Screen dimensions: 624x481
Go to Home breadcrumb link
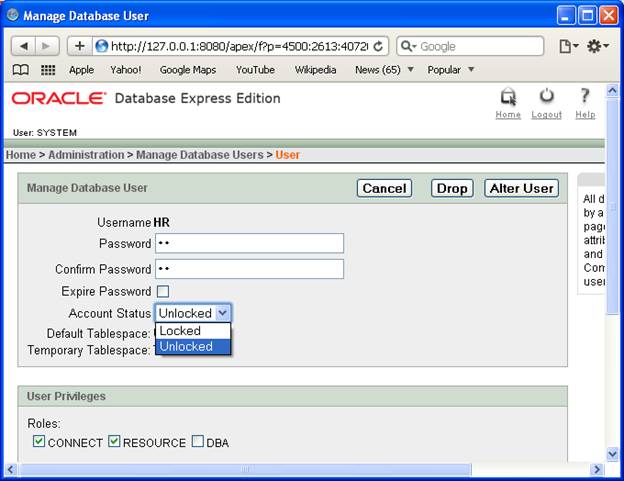(21, 155)
